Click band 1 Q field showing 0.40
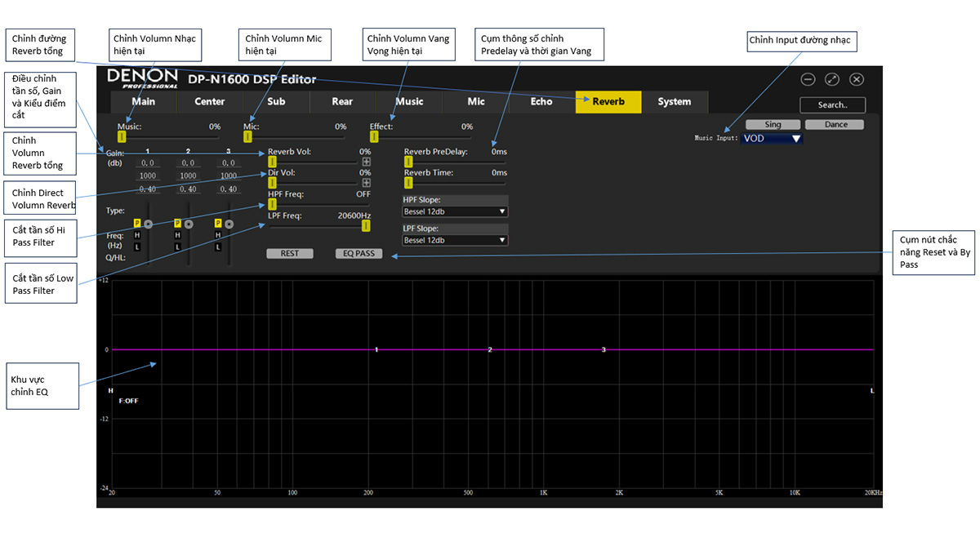980x560 pixels. 148,189
